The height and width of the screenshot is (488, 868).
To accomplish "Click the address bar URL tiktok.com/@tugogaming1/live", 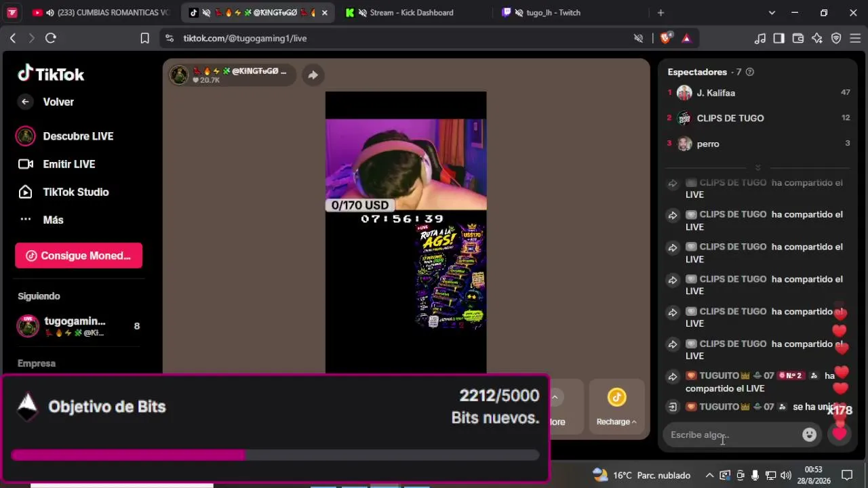I will (245, 39).
